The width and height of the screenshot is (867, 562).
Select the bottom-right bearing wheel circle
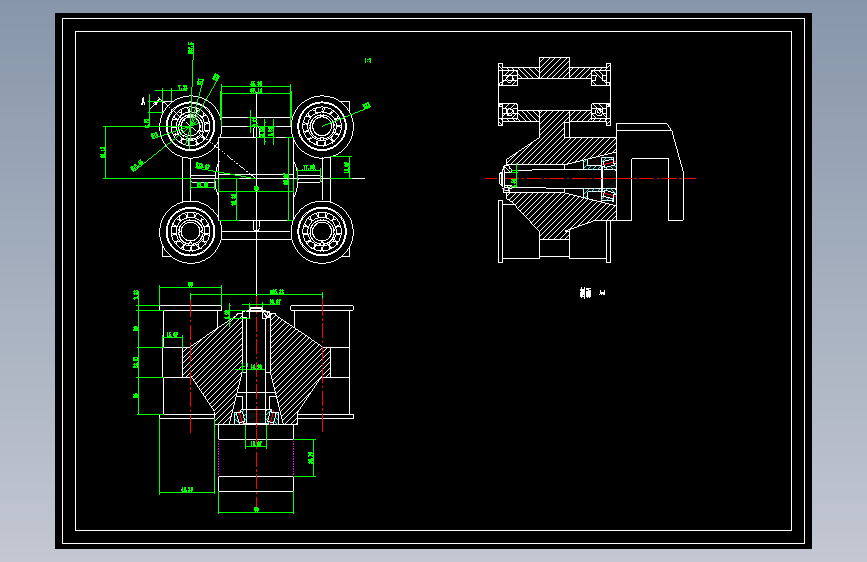(323, 232)
